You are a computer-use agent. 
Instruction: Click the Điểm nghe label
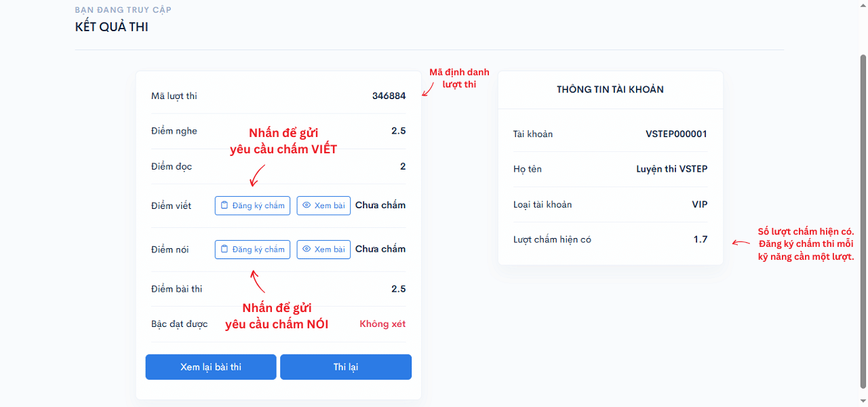click(174, 131)
